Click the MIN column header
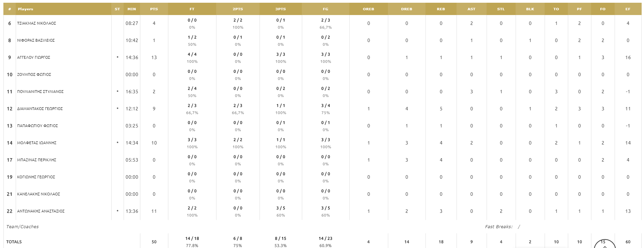Image resolution: width=644 pixels, height=248 pixels. (x=132, y=9)
